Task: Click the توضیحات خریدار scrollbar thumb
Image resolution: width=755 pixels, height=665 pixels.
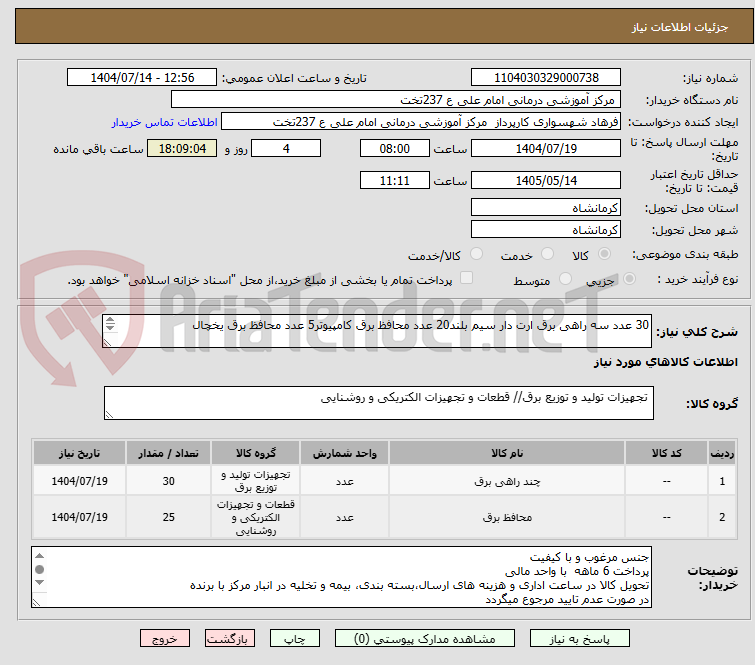Action: pos(39,569)
